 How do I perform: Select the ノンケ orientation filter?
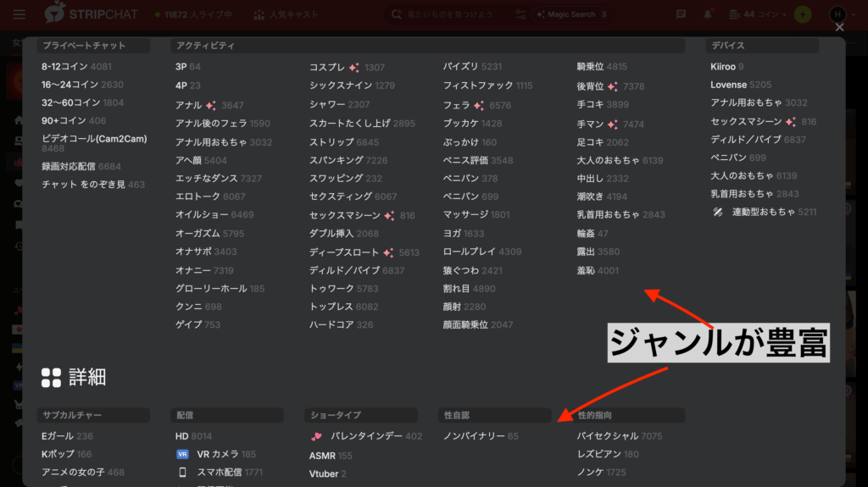tap(601, 473)
